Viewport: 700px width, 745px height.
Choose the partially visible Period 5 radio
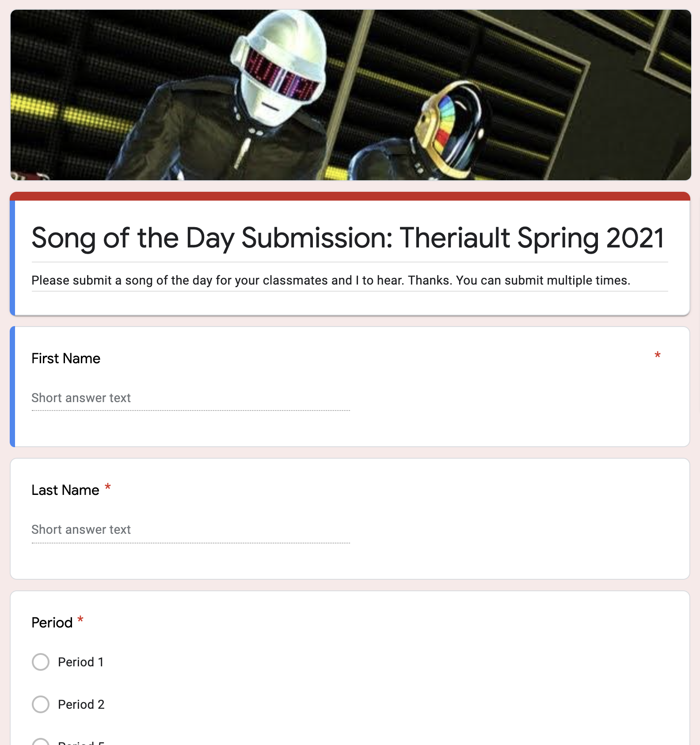click(x=41, y=742)
